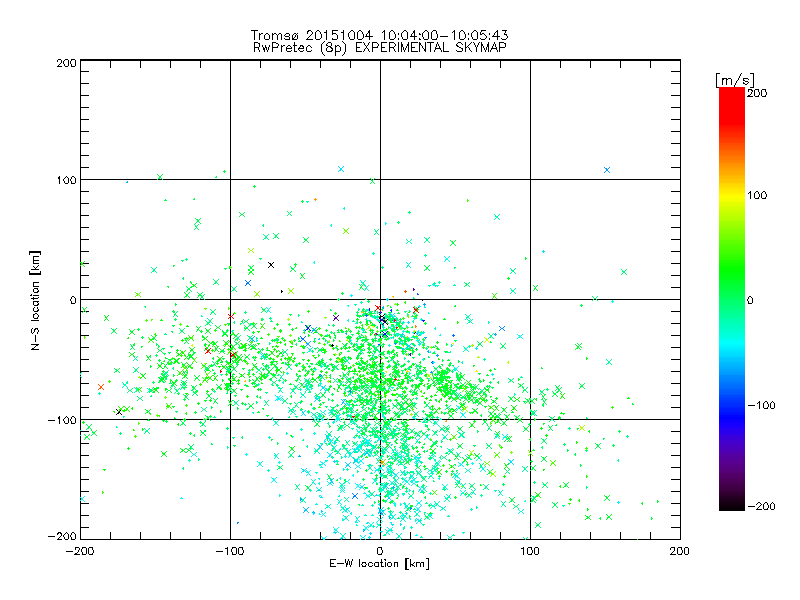Click the lone blue X marker in the upper-right grid cell
Image resolution: width=800 pixels, height=600 pixels.
[x=607, y=170]
